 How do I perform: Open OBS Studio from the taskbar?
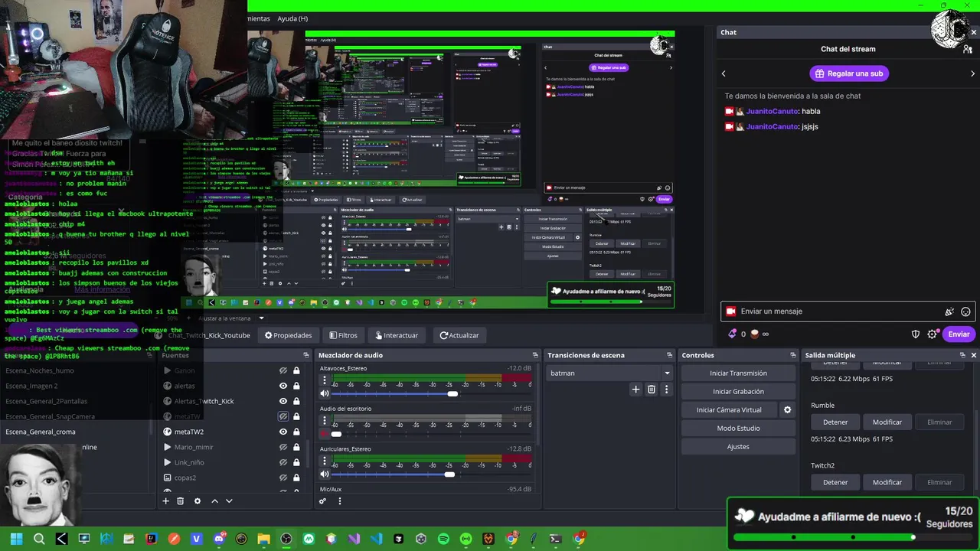pos(286,539)
